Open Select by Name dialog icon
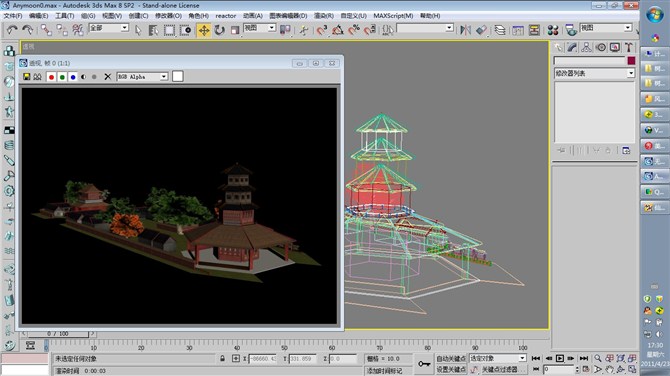670x376 pixels. click(153, 30)
